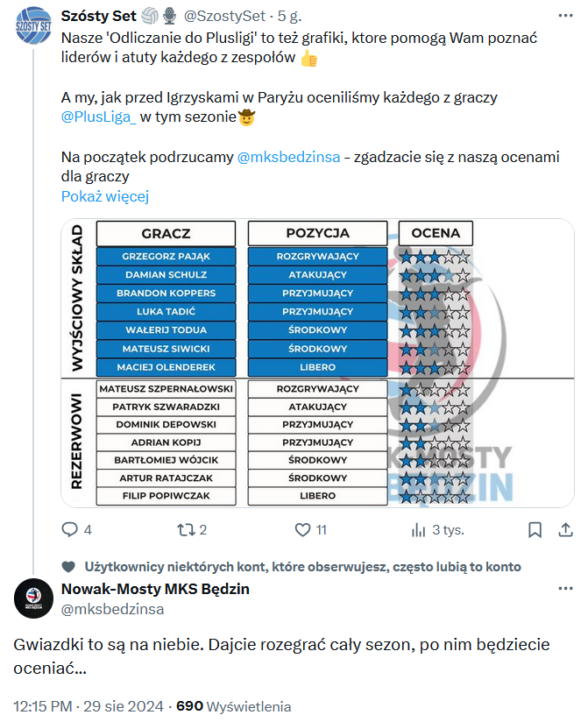Like the tweet with heart icon
Image resolution: width=588 pixels, height=722 pixels.
coord(303,529)
